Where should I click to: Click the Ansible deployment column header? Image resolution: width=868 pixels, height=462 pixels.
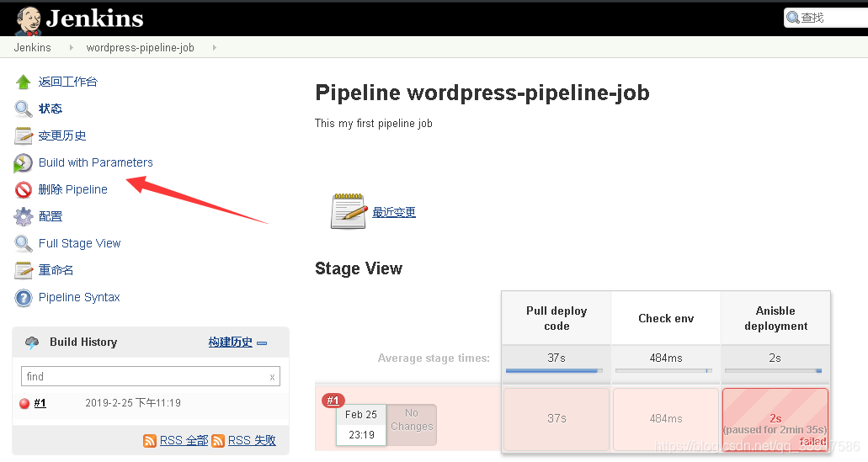click(x=775, y=319)
